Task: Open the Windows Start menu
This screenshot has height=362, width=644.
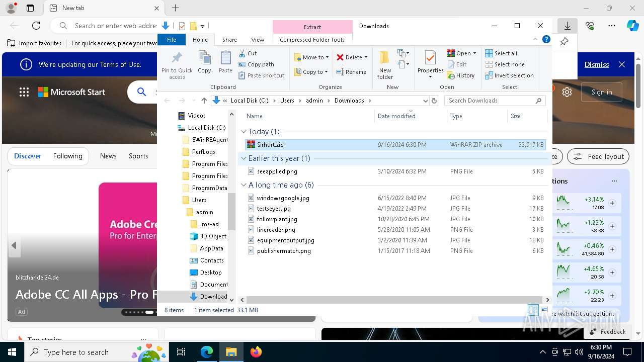Action: [x=12, y=352]
